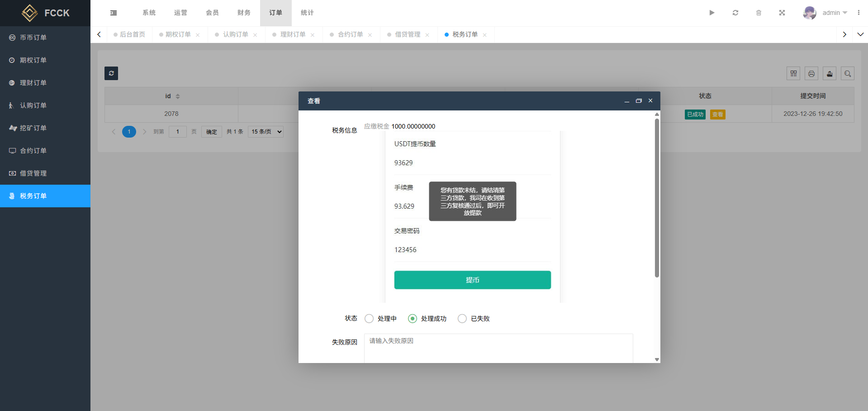Open the column filter grid icon
868x411 pixels.
click(793, 73)
